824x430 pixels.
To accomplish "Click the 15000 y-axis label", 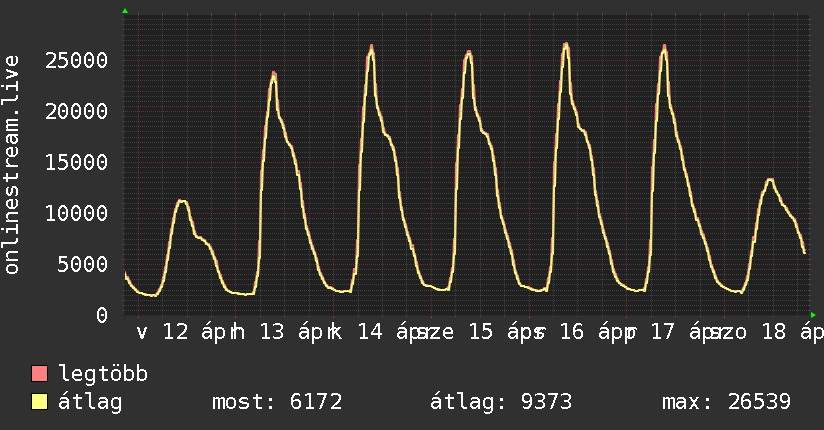I will tap(77, 162).
